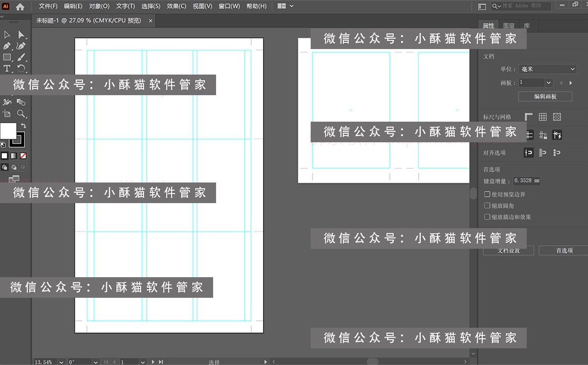Pick the Rectangle tool
588x365 pixels.
[x=7, y=57]
